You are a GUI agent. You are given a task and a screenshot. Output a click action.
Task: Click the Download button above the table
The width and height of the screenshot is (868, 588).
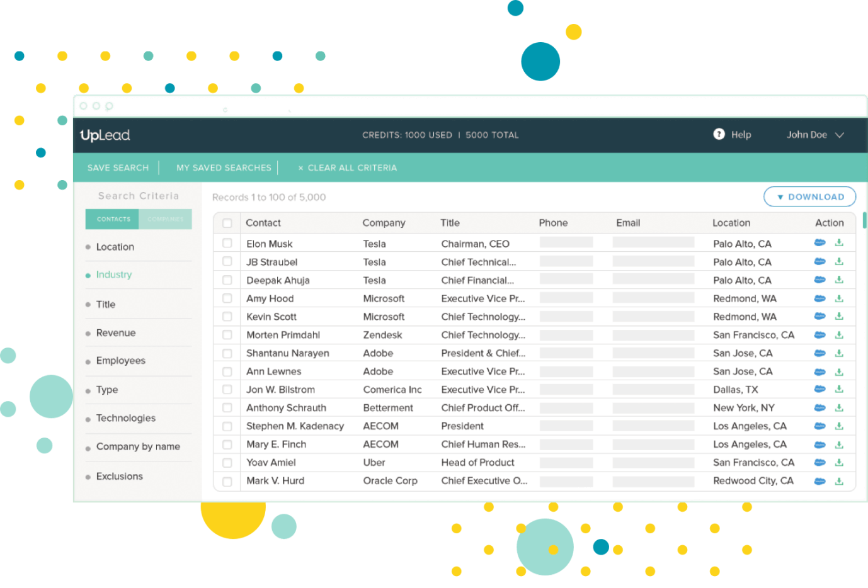[x=809, y=197]
